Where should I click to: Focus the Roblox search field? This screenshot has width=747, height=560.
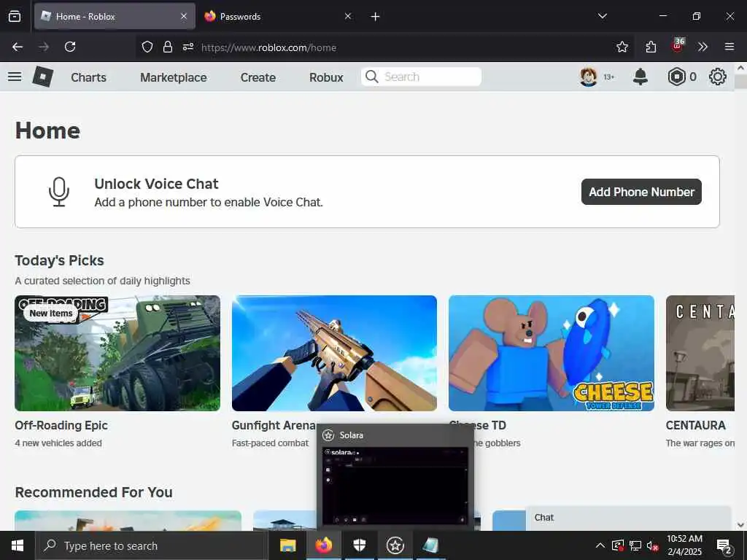coord(421,77)
